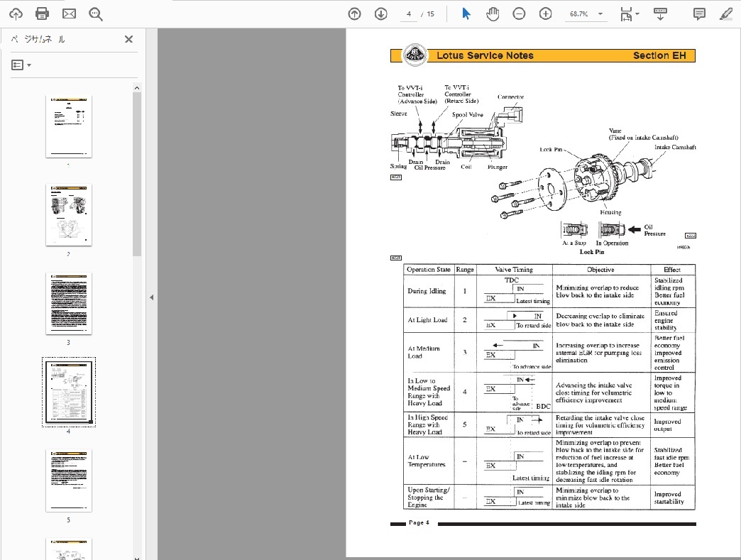Click the 'Lotus Service Notes' title text
The image size is (741, 560).
pyautogui.click(x=485, y=56)
